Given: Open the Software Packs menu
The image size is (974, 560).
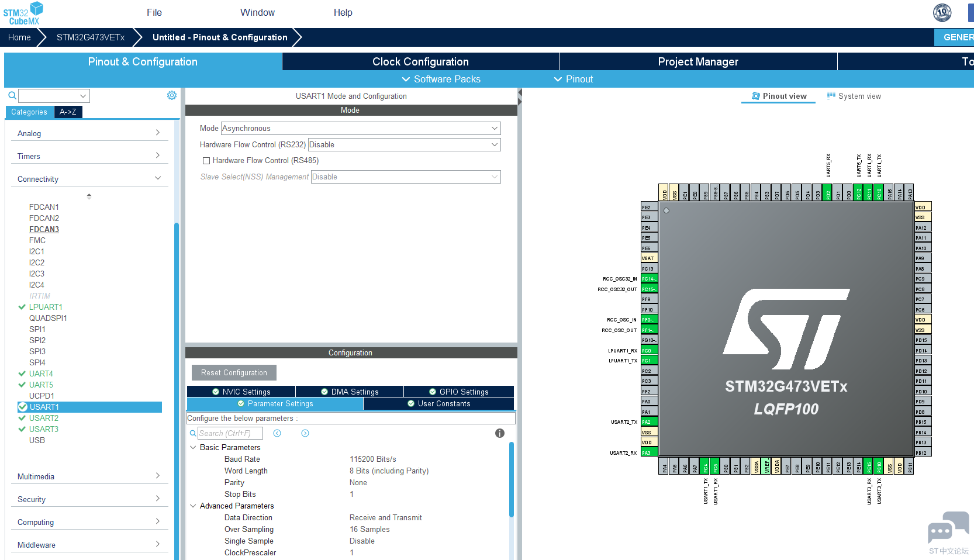Looking at the screenshot, I should pyautogui.click(x=441, y=79).
